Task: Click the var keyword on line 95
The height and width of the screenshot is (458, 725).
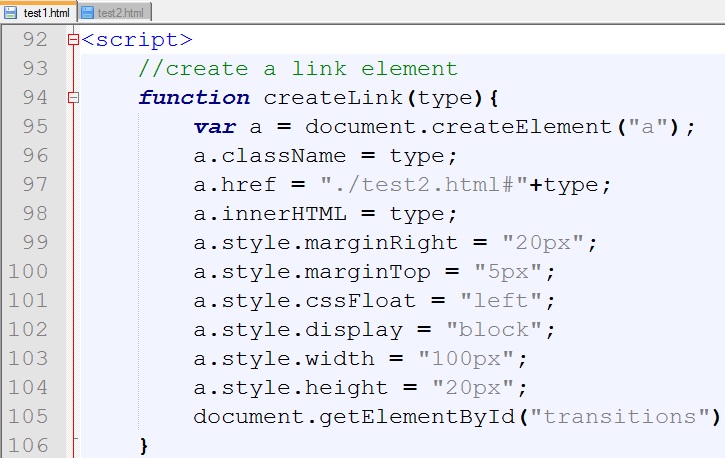Action: [215, 127]
